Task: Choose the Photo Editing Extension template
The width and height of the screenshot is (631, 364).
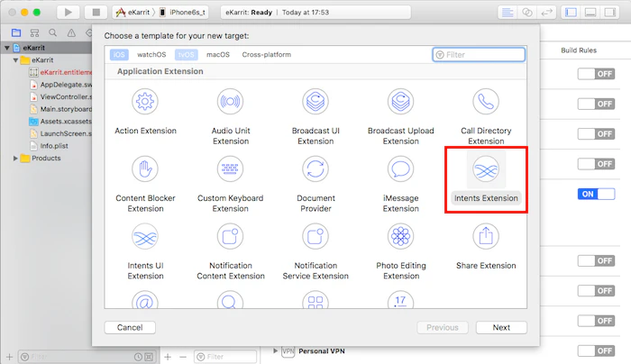Action: click(401, 236)
